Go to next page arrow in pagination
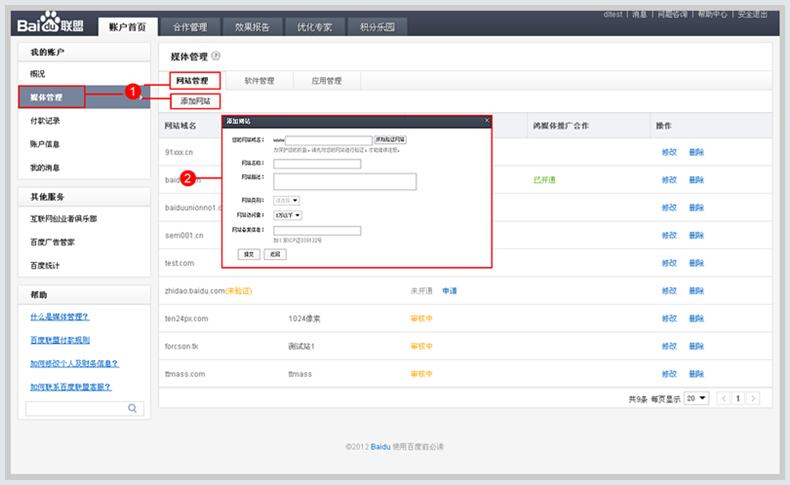790x485 pixels. click(752, 398)
